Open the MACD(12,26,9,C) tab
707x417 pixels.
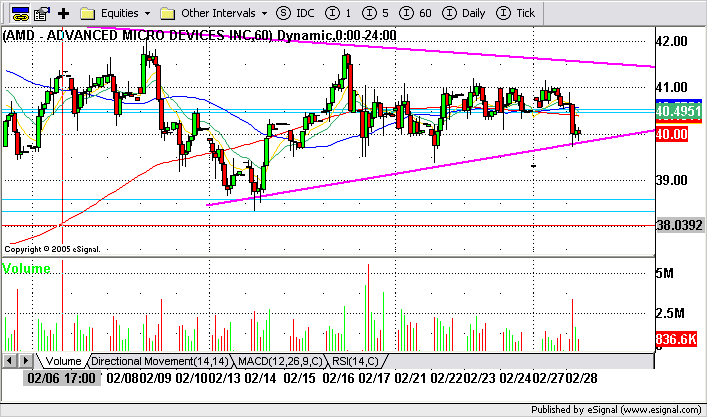tap(280, 361)
